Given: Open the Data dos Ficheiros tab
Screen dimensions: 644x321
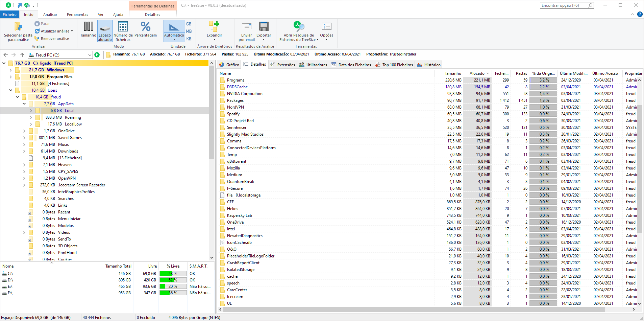Looking at the screenshot, I should (351, 65).
